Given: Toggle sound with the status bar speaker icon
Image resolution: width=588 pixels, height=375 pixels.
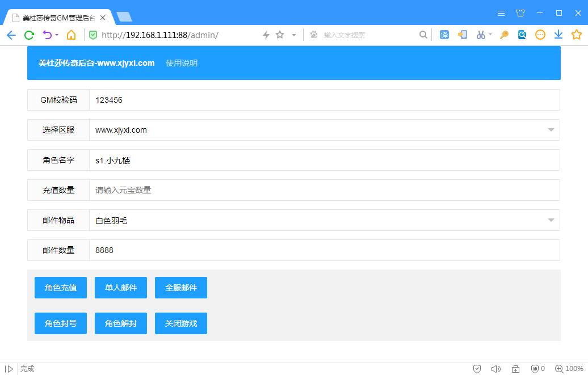Looking at the screenshot, I should tap(495, 369).
